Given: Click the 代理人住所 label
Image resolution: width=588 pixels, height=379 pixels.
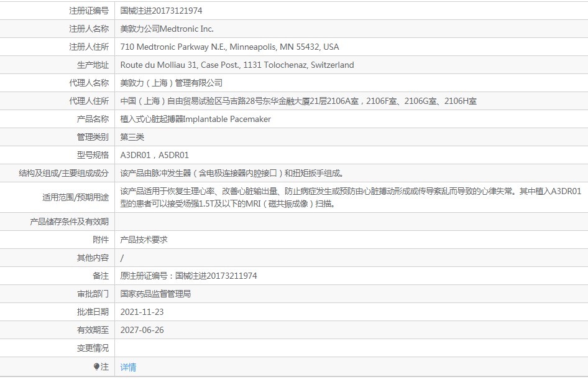Looking at the screenshot, I should [x=89, y=101].
